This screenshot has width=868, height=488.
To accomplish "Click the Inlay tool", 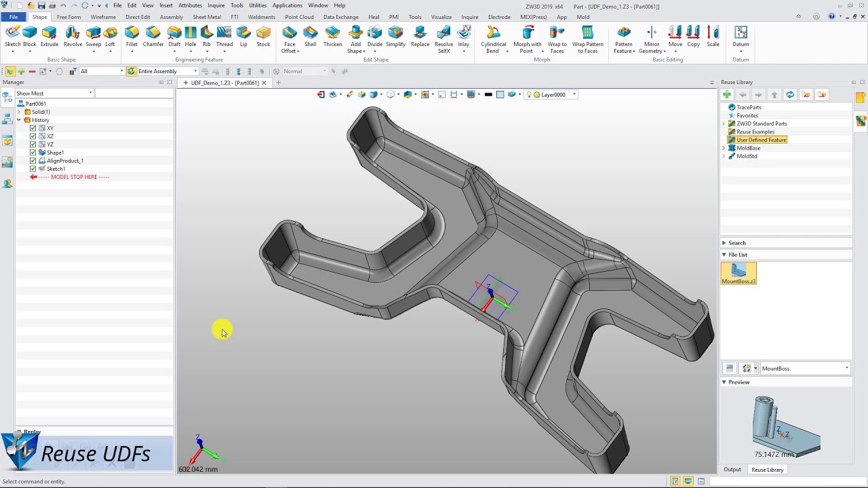I will click(x=464, y=37).
